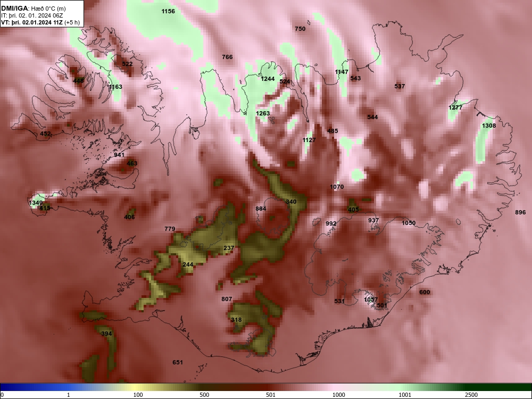The width and height of the screenshot is (532, 399).
Task: Click the 522 label in the Westfjords
Action: [x=127, y=64]
